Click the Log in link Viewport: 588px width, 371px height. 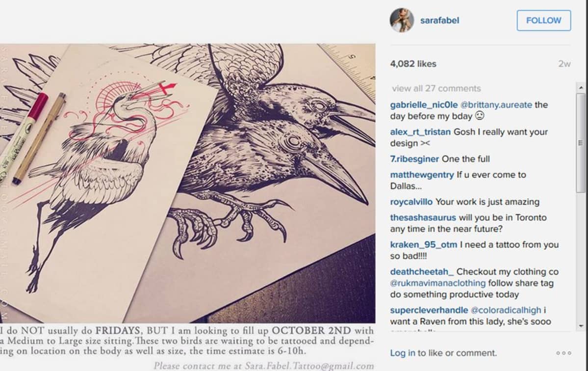tap(402, 353)
